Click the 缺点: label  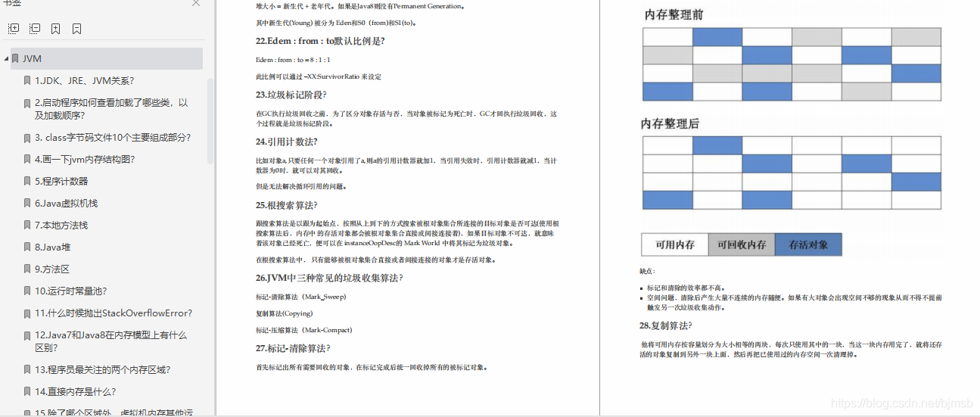[x=647, y=271]
